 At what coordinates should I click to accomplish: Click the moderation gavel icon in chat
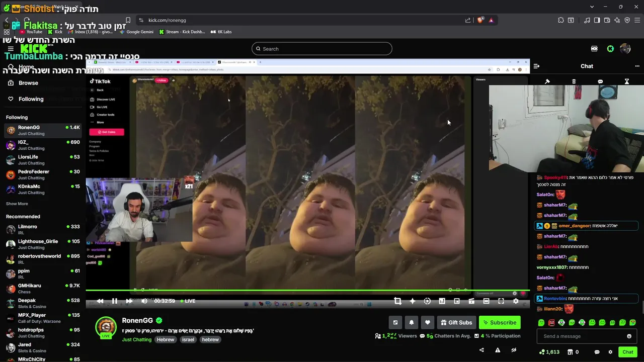pyautogui.click(x=547, y=81)
